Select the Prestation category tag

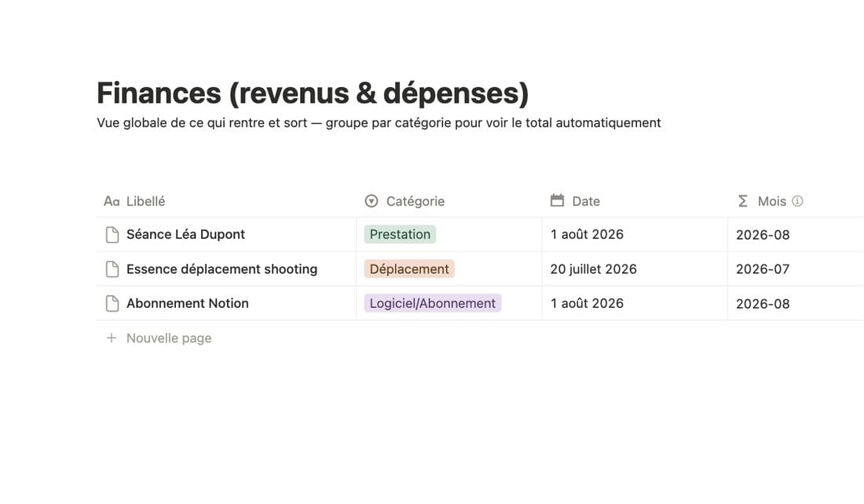pyautogui.click(x=400, y=234)
